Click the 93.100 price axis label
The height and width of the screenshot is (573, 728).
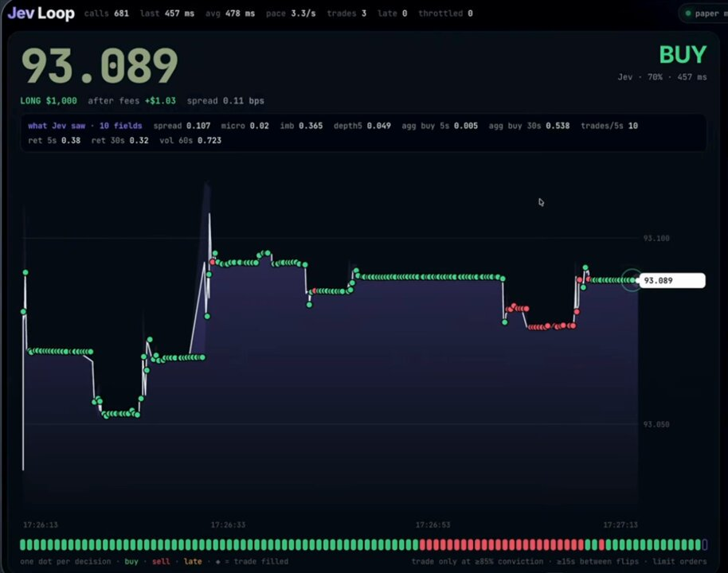coord(656,238)
